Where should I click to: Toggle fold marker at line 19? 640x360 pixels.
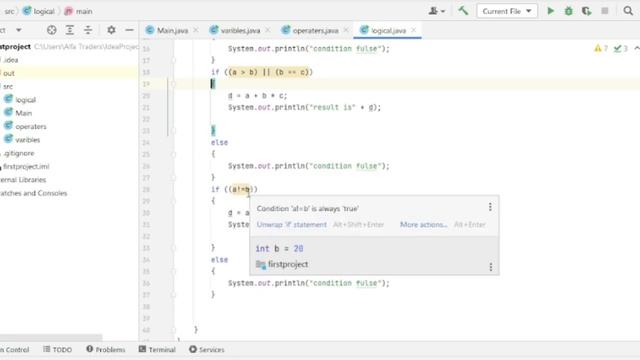pyautogui.click(x=173, y=84)
